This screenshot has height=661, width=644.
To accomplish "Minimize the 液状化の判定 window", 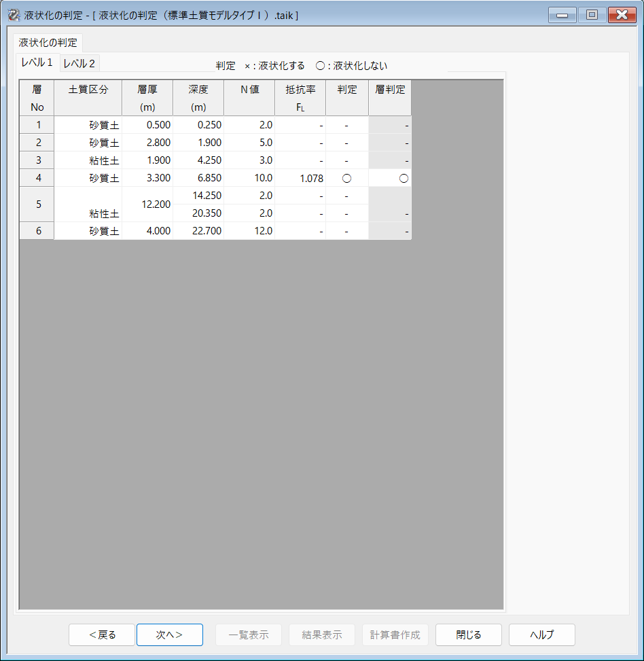I will coord(562,15).
